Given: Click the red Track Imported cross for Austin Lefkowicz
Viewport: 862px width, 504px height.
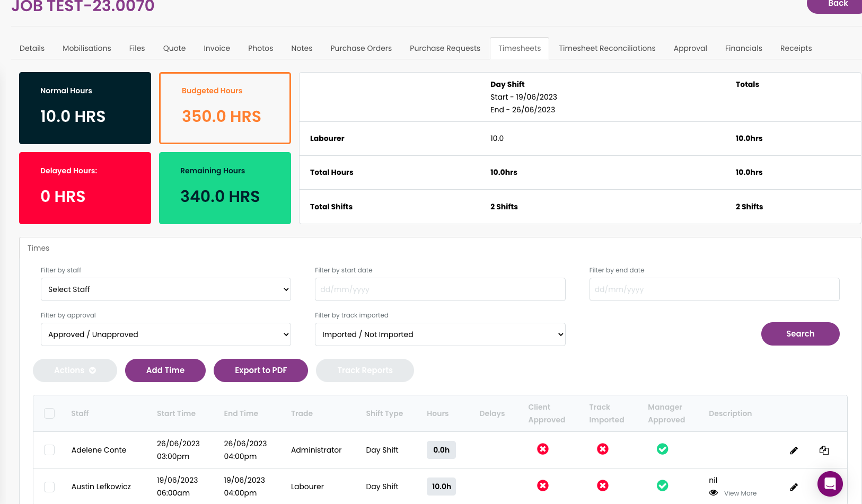Looking at the screenshot, I should [x=603, y=485].
